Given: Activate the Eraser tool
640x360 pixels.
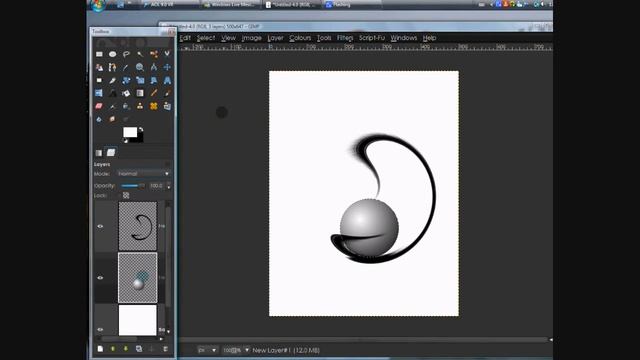Looking at the screenshot, I should (99, 107).
